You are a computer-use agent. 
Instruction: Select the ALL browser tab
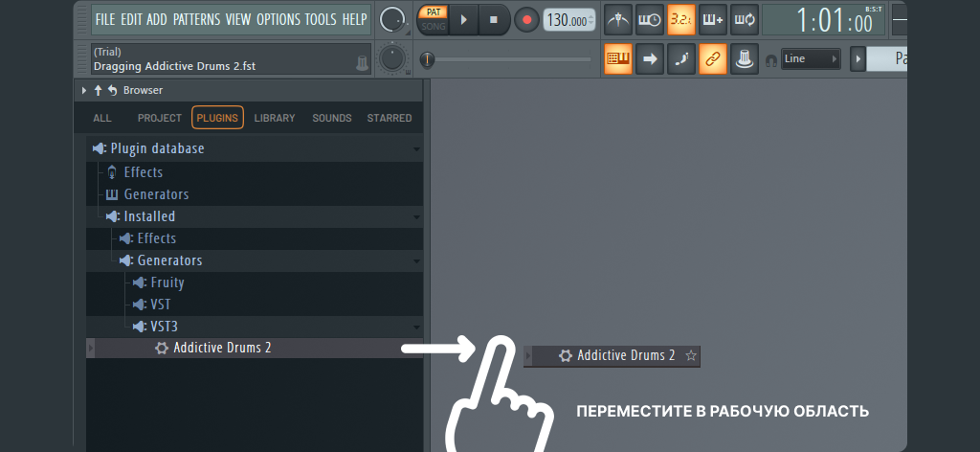point(101,118)
